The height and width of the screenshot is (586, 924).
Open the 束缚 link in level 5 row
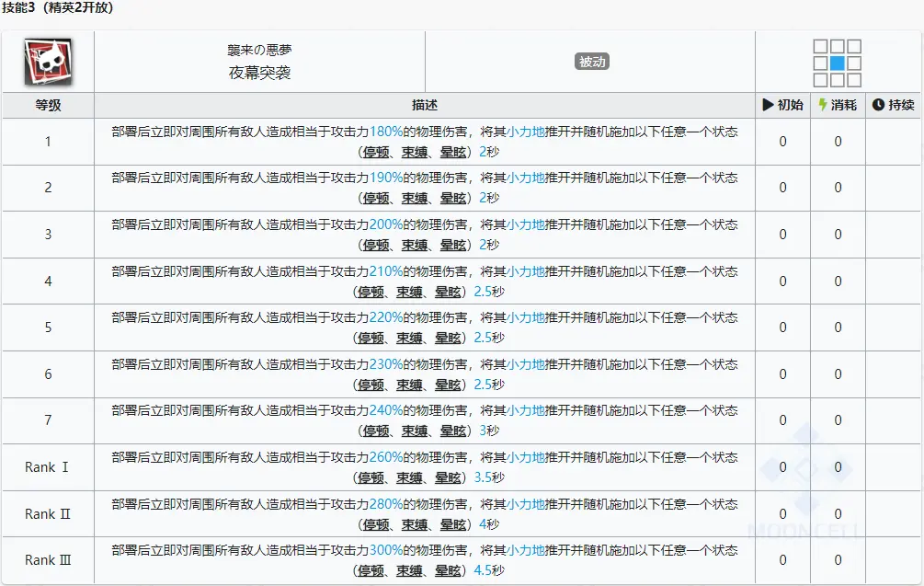(409, 338)
